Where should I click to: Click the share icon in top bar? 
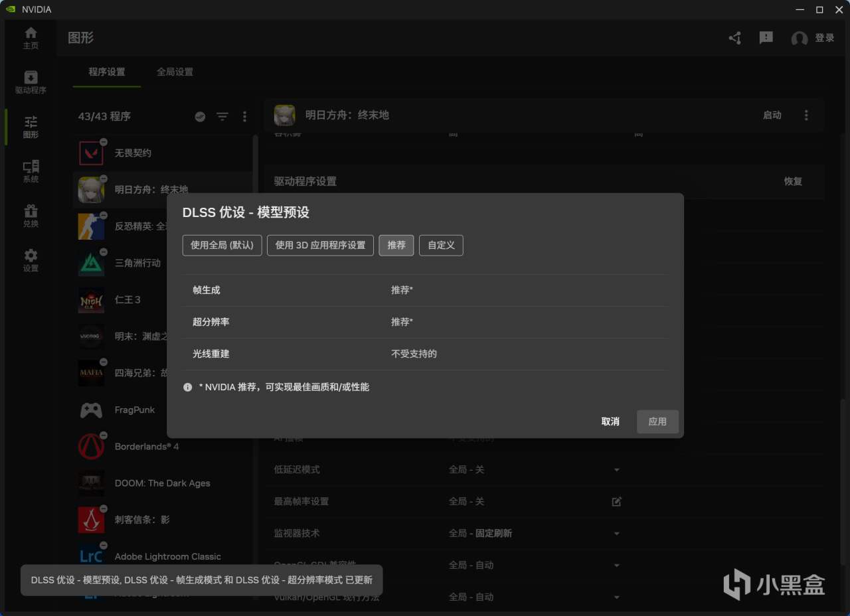[734, 38]
